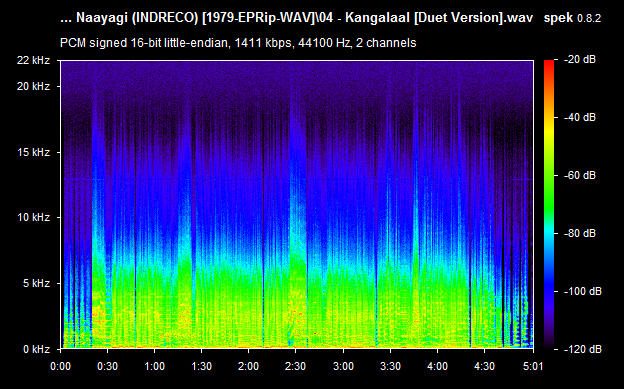The width and height of the screenshot is (624, 389).
Task: Select the 10 kHz frequency axis label
Action: coord(33,217)
